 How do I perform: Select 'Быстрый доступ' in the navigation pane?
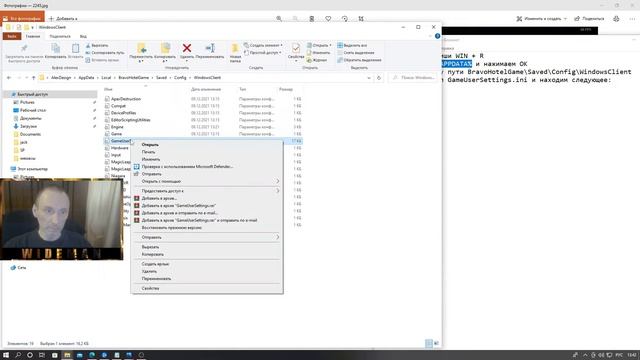tap(32, 94)
